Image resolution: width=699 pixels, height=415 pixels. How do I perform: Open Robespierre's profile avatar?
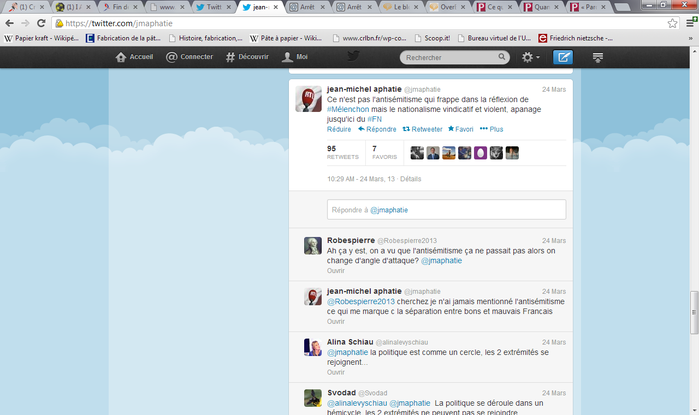[x=312, y=246]
